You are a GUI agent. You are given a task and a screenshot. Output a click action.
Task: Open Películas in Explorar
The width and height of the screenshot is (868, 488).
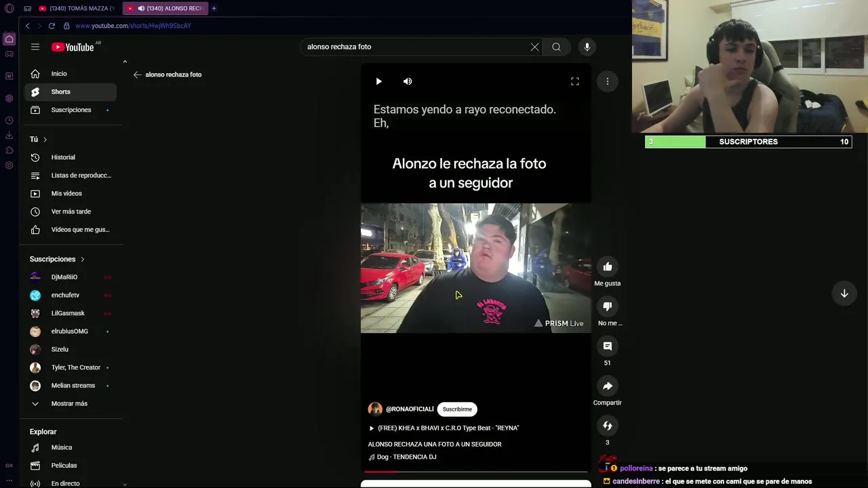[x=71, y=466]
